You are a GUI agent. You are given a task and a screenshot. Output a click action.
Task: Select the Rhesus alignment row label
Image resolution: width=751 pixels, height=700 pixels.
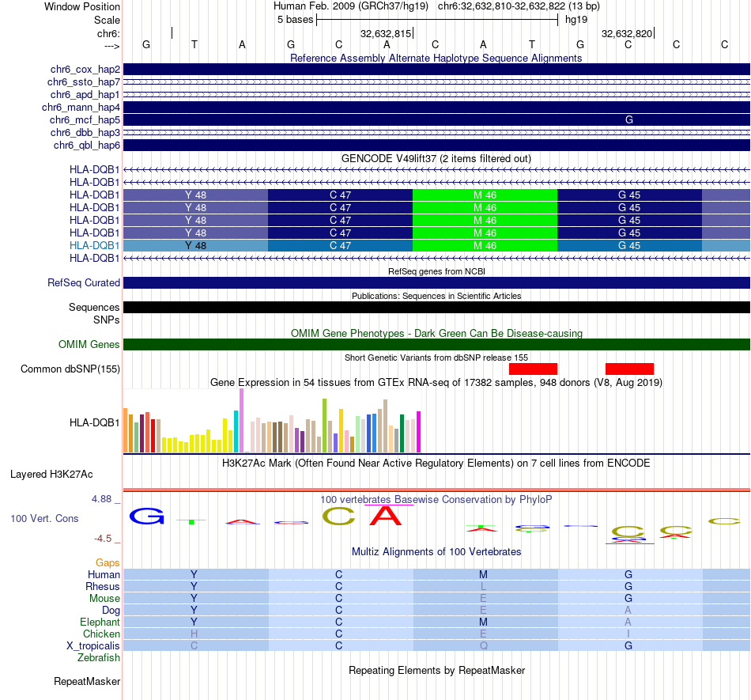[x=103, y=586]
